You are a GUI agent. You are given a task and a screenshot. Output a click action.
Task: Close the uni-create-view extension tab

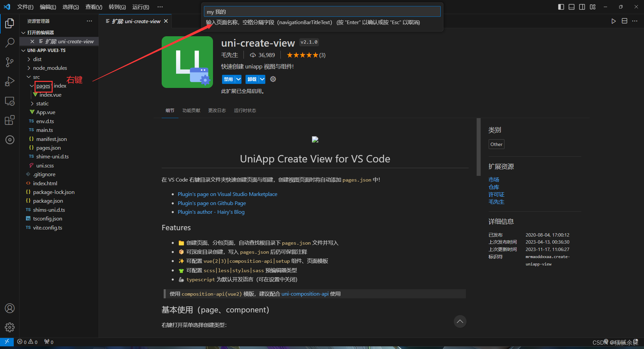pos(166,21)
